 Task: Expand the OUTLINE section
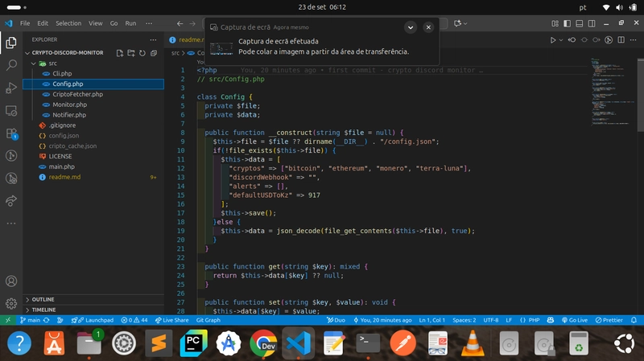[x=43, y=299]
